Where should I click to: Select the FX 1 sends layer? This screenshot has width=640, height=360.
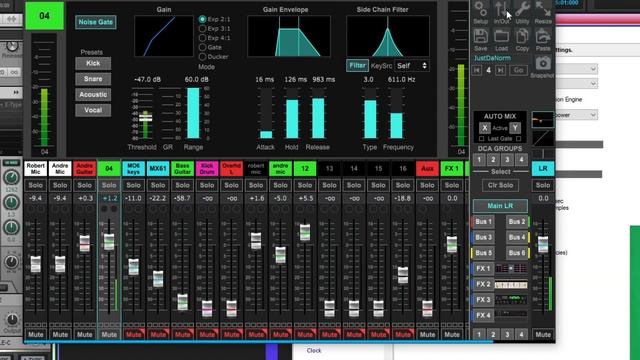coord(483,269)
